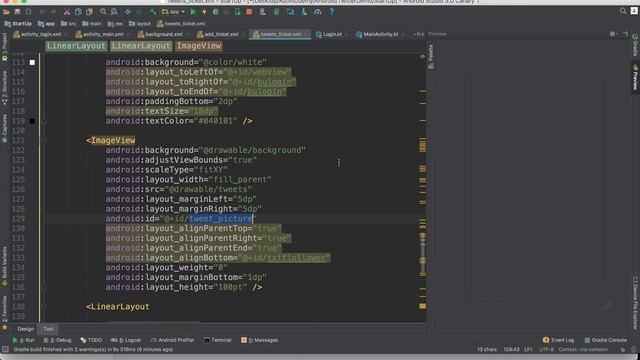Collapse the ImageView tag fold at line 121
The height and width of the screenshot is (360, 640).
click(x=44, y=140)
